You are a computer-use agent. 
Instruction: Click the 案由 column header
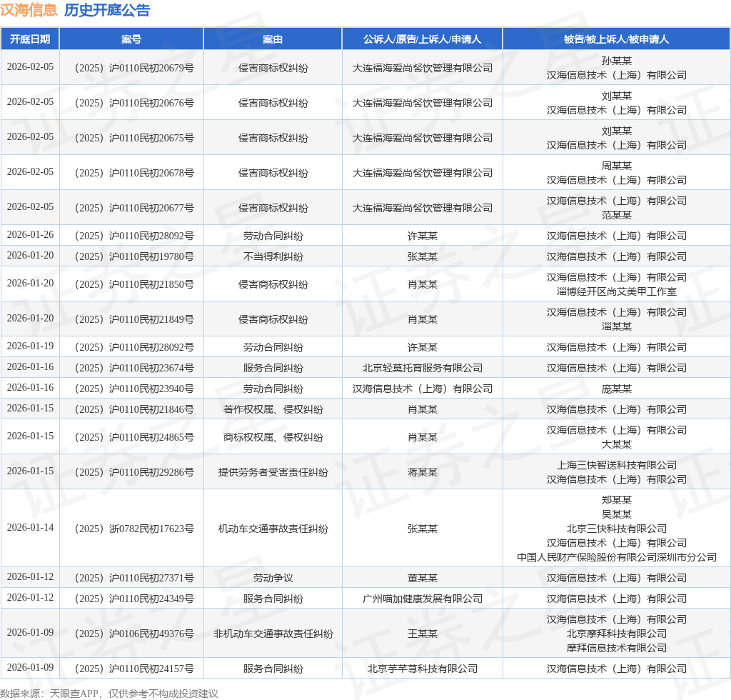pyautogui.click(x=273, y=39)
